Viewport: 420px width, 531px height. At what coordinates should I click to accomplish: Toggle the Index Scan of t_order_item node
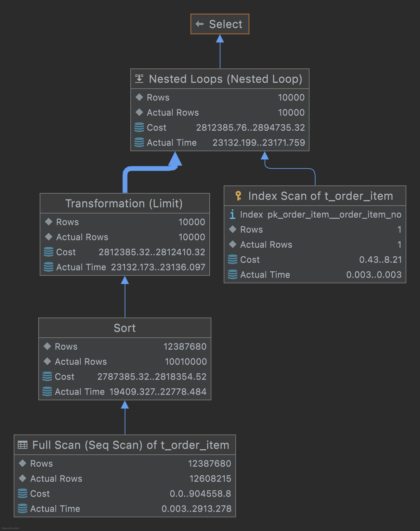coord(314,196)
